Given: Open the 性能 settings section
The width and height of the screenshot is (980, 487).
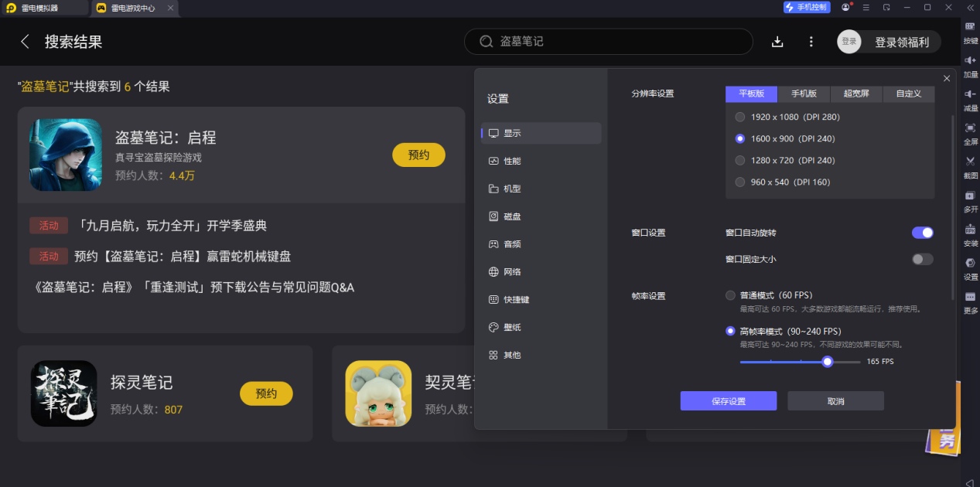Looking at the screenshot, I should pyautogui.click(x=541, y=161).
